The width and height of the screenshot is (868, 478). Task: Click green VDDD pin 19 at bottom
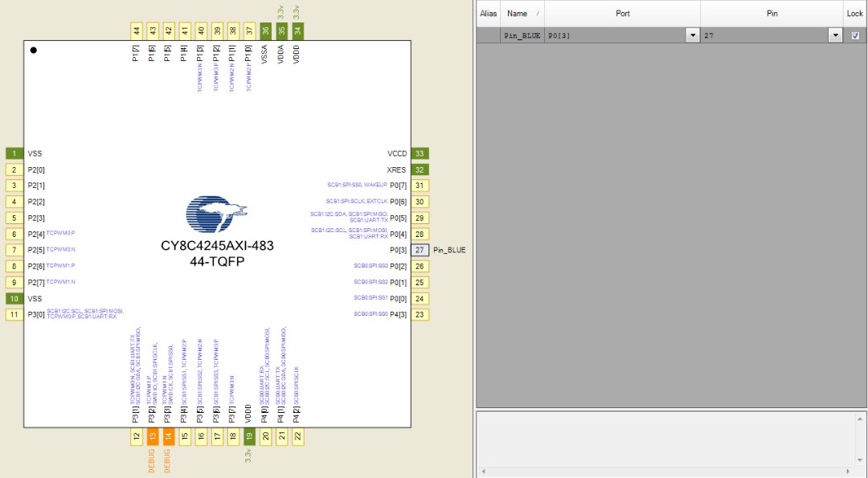point(249,436)
